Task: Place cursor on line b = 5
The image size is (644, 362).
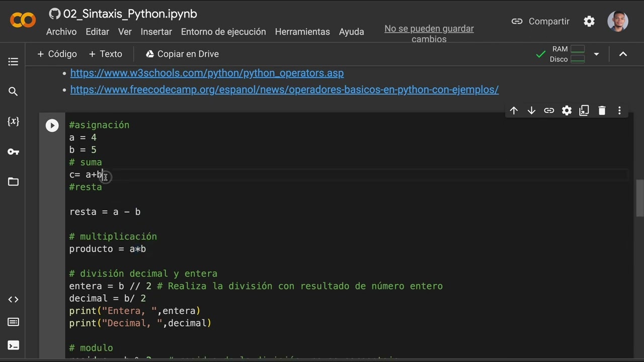Action: [83, 149]
